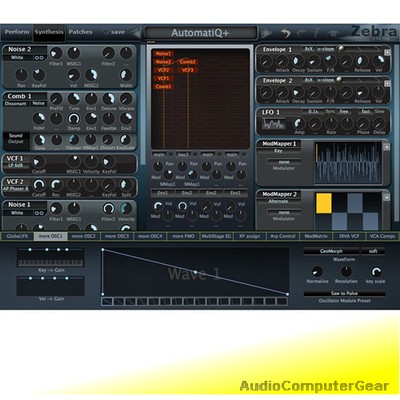Open the info 'i' icon
The height and width of the screenshot is (400, 400).
click(x=316, y=33)
